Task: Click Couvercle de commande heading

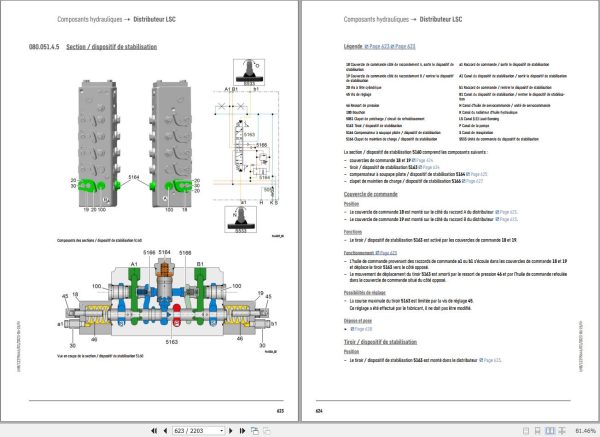Action: tap(370, 194)
